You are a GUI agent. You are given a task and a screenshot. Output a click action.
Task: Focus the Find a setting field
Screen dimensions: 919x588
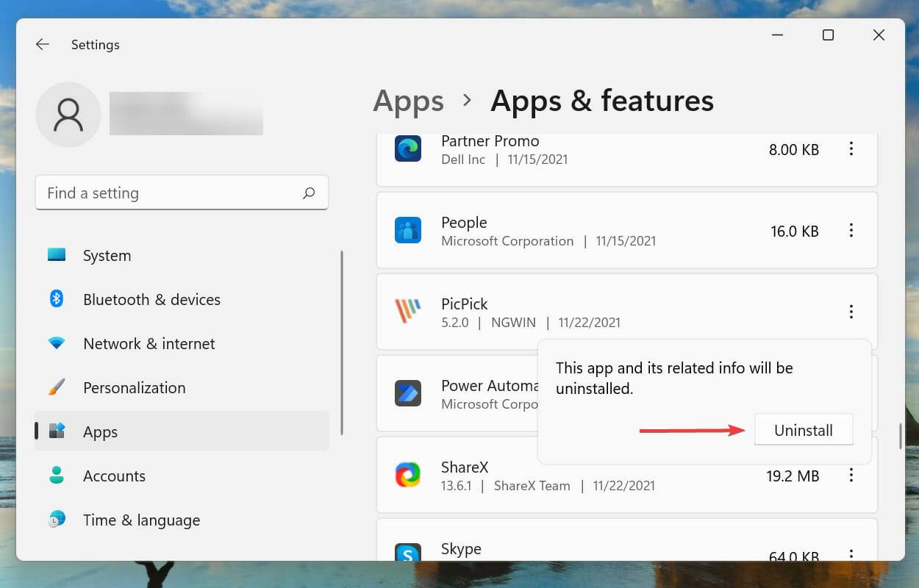(x=182, y=193)
